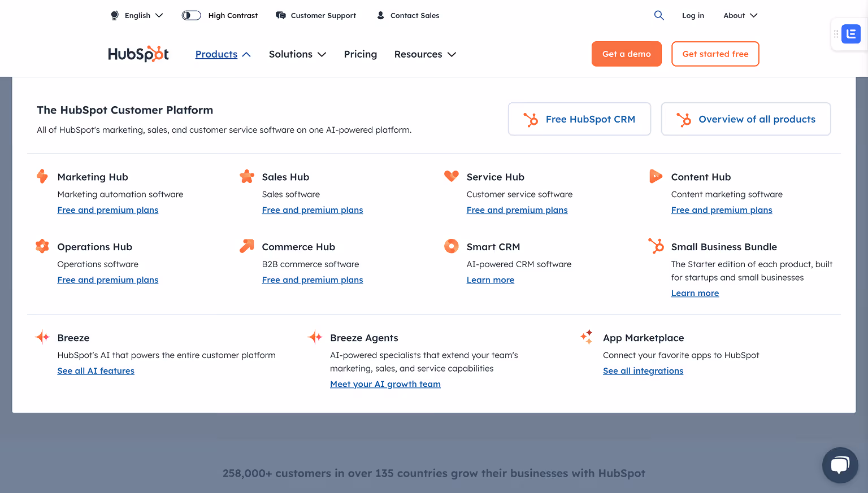The height and width of the screenshot is (493, 868).
Task: Select the Service Hub heart icon
Action: click(452, 176)
